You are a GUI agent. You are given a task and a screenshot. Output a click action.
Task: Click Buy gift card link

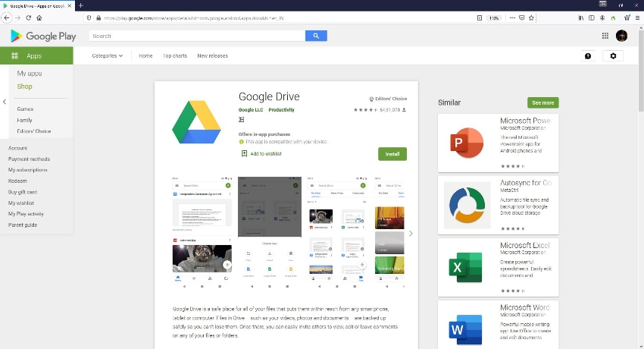pyautogui.click(x=22, y=192)
